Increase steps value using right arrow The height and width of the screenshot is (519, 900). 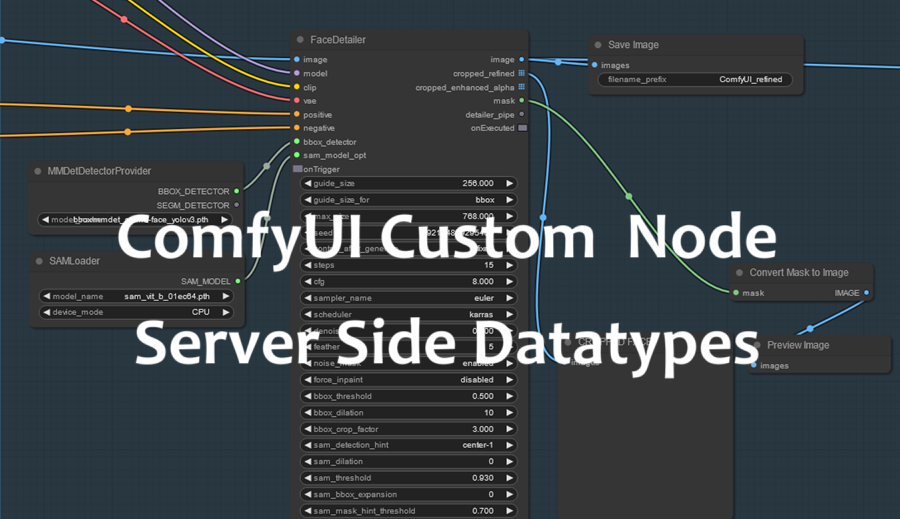click(x=510, y=265)
